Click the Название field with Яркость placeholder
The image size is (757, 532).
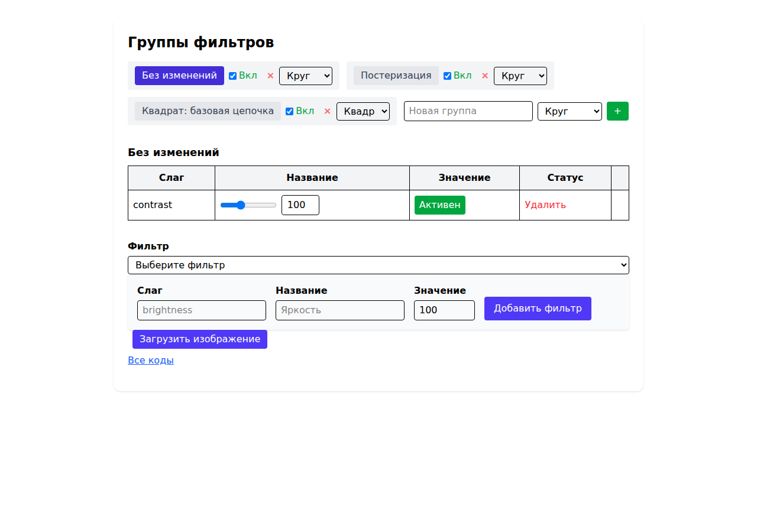coord(340,310)
